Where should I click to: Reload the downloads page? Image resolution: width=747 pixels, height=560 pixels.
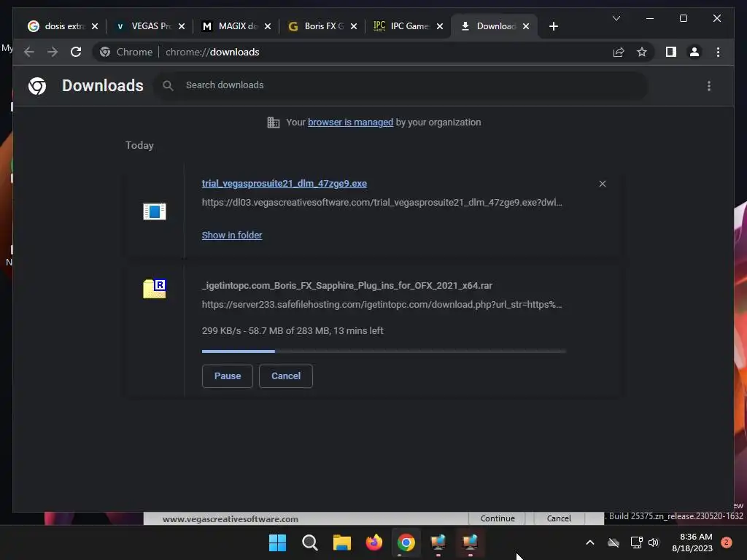click(x=76, y=52)
